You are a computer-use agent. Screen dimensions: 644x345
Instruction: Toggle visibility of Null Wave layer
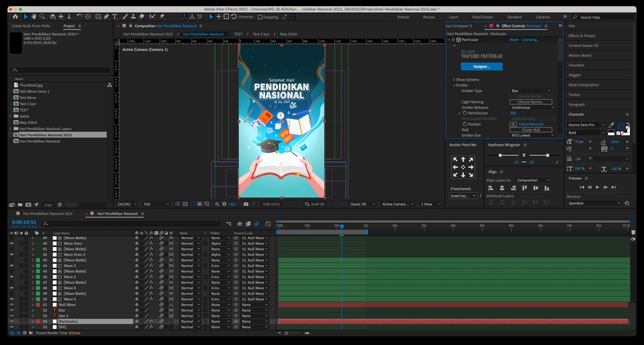click(11, 305)
